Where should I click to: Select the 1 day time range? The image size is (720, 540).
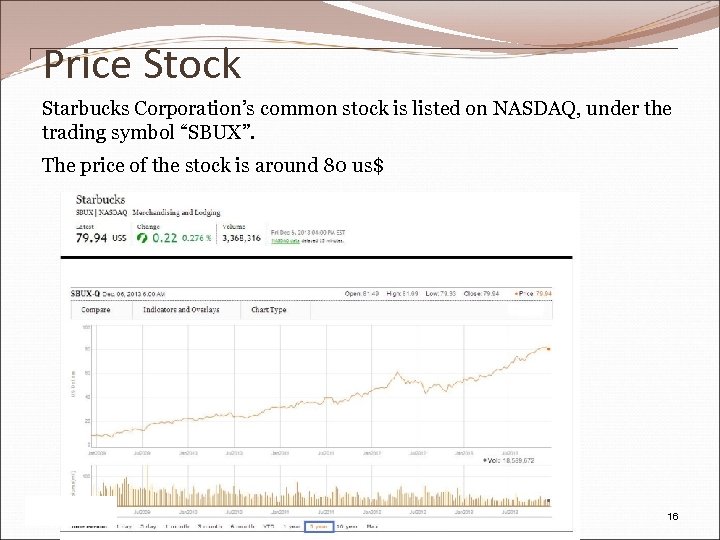click(124, 526)
